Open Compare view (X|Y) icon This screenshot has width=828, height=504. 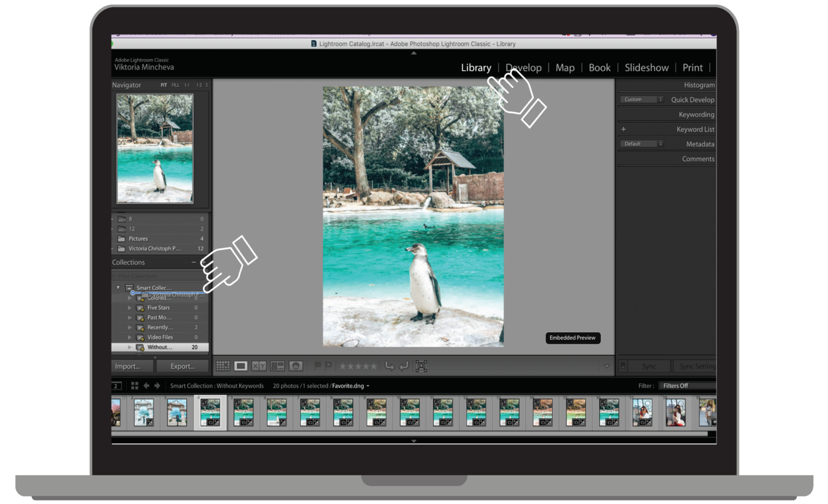click(259, 366)
